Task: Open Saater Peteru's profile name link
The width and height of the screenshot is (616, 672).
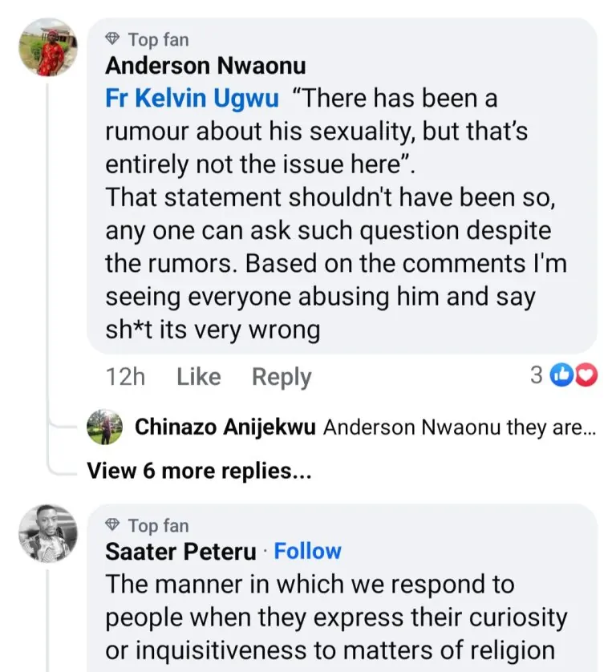Action: pos(181,552)
